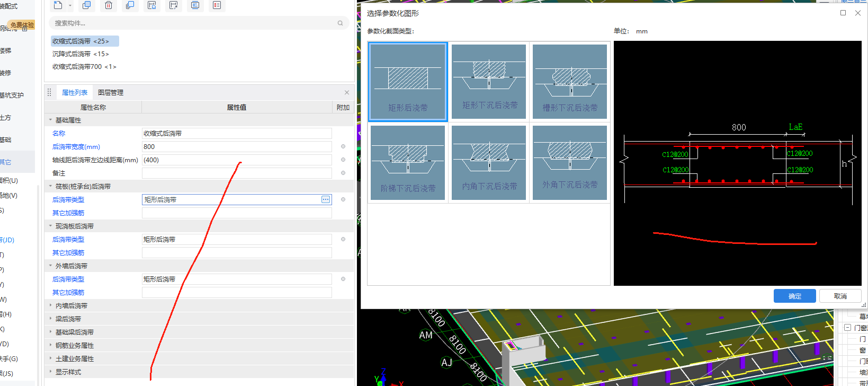
Task: Click the delete component trash icon
Action: [109, 5]
